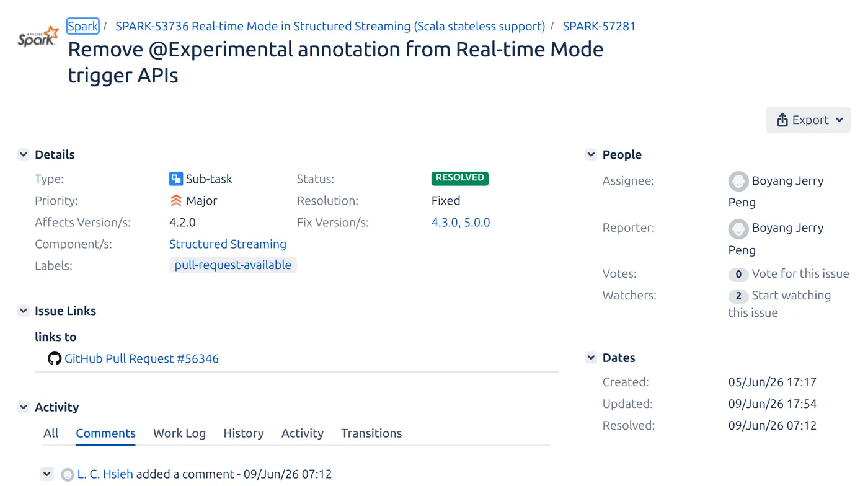Open the Activity tab in the tab row

(303, 433)
